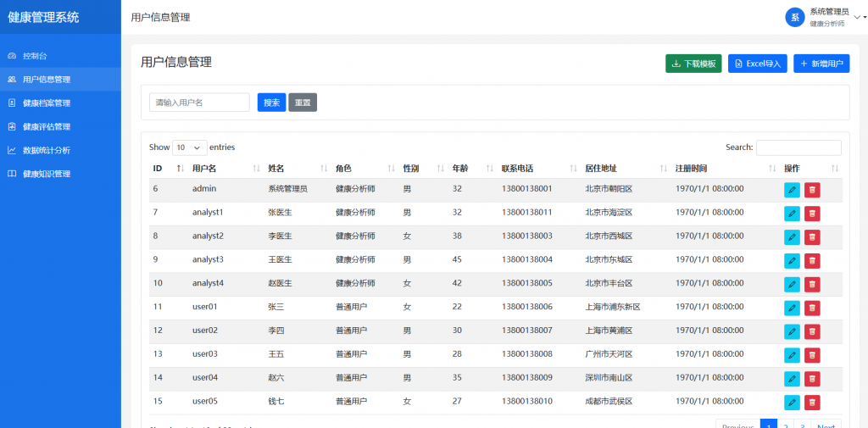868x428 pixels.
Task: Sort table by ID column
Action: pyautogui.click(x=169, y=169)
